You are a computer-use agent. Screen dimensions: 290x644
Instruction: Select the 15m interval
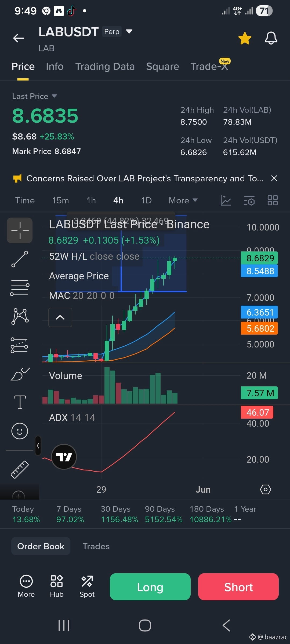60,200
